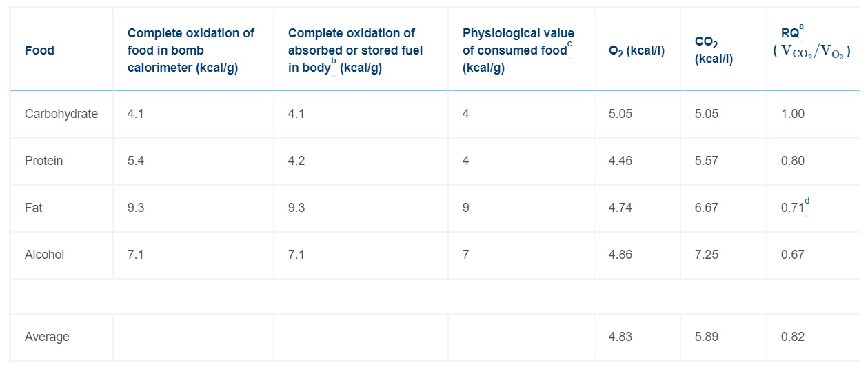Viewport: 868px width, 372px height.
Task: Click the average O2 value 4.83
Action: point(620,337)
